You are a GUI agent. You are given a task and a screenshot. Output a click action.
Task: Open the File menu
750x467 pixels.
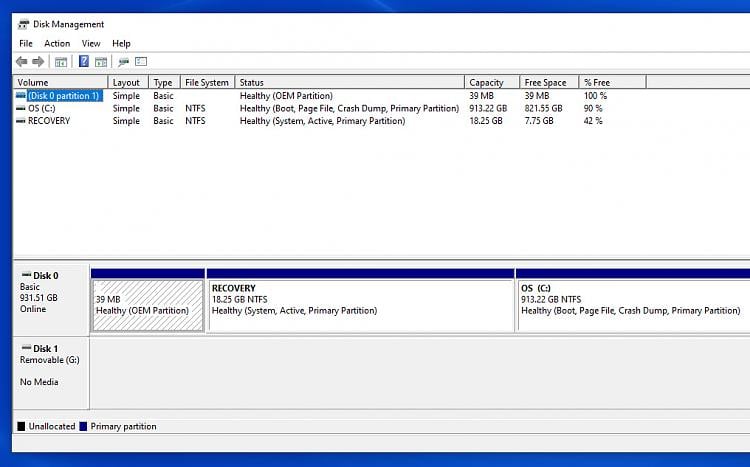[x=26, y=44]
